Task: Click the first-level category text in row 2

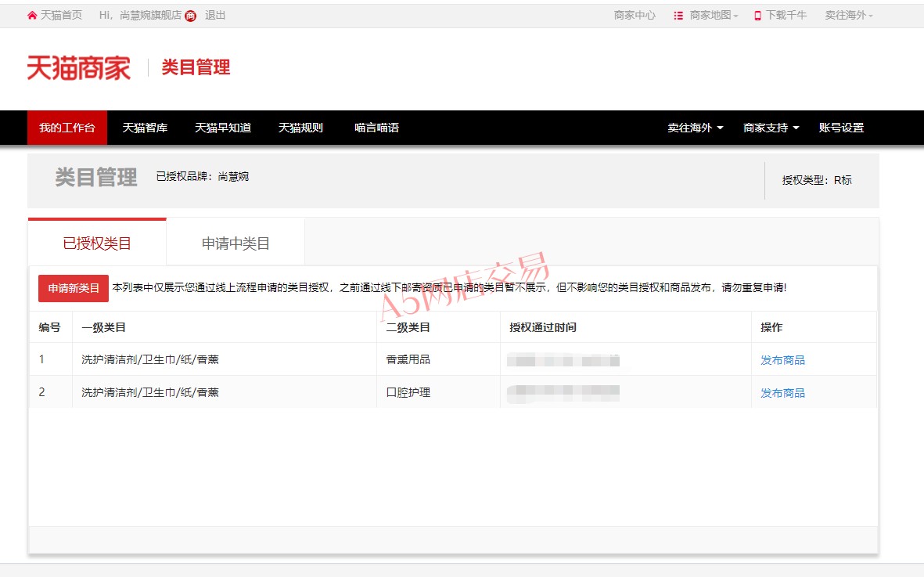Action: pyautogui.click(x=149, y=392)
